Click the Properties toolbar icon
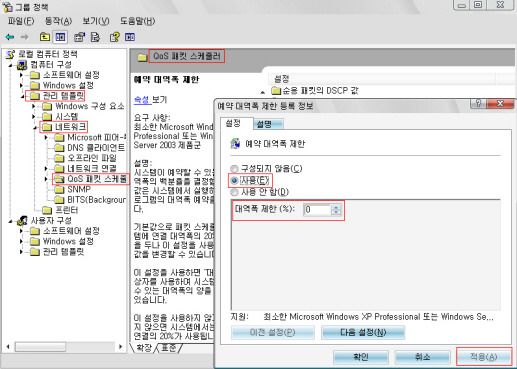The image size is (517, 369). click(x=79, y=37)
